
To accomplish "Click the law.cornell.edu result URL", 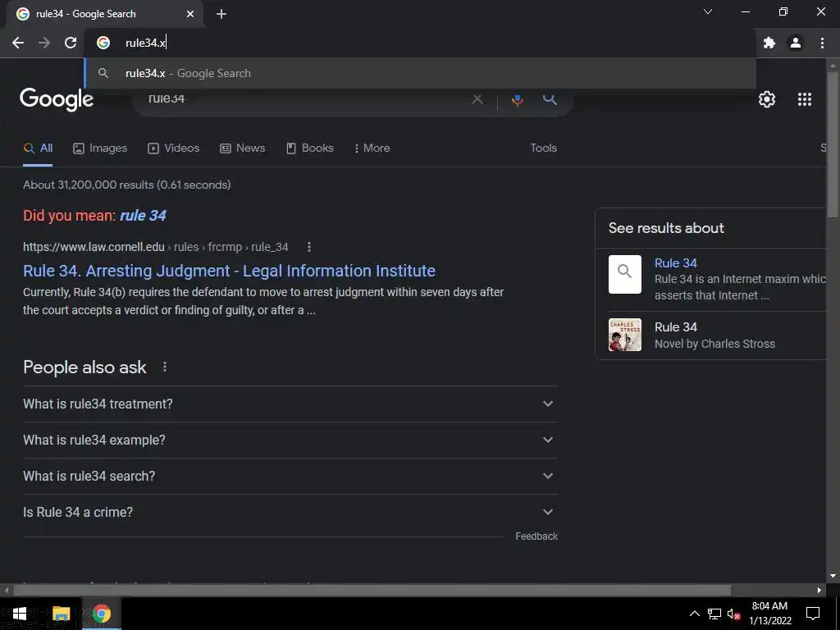I will (x=155, y=247).
